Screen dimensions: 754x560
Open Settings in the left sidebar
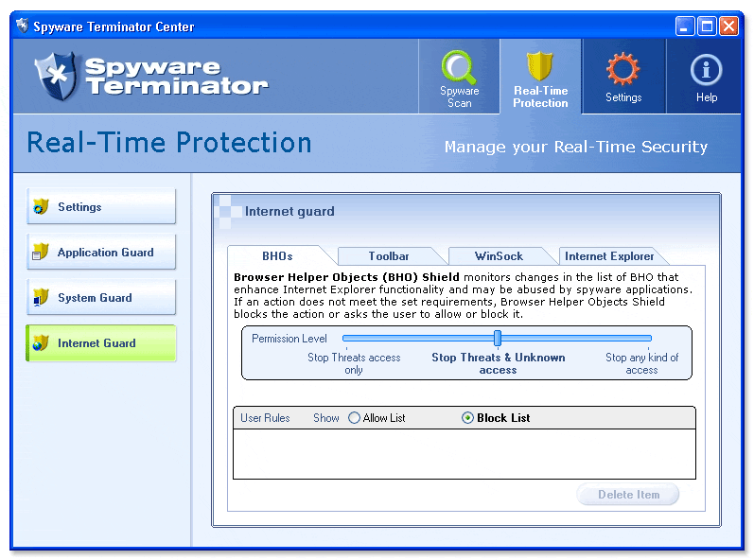click(100, 207)
